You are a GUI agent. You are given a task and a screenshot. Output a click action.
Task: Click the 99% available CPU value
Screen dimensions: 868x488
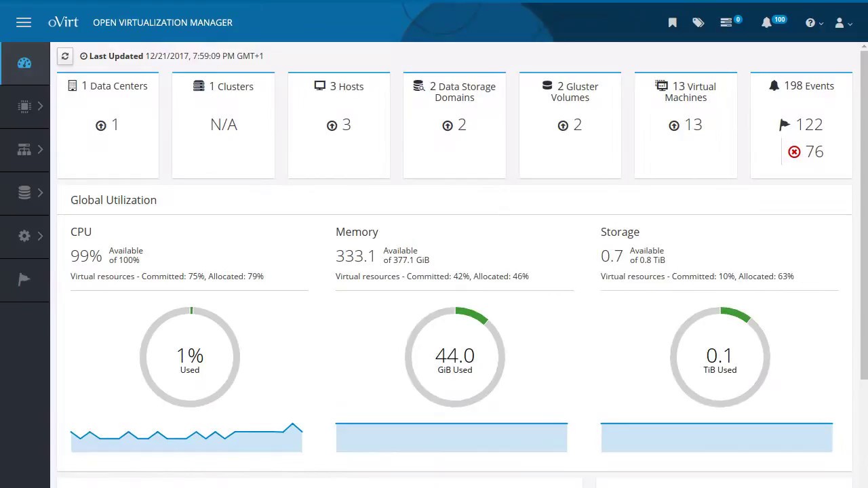(86, 256)
